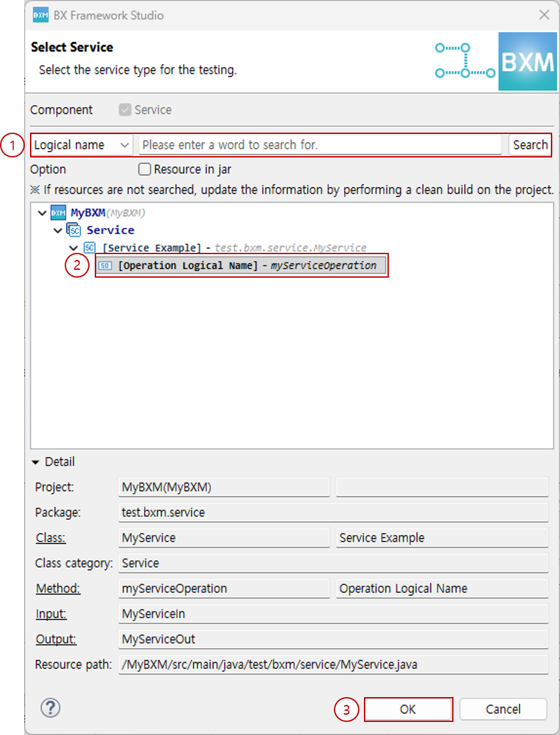Close the Select Service dialog
The height and width of the screenshot is (735, 560).
point(544,15)
